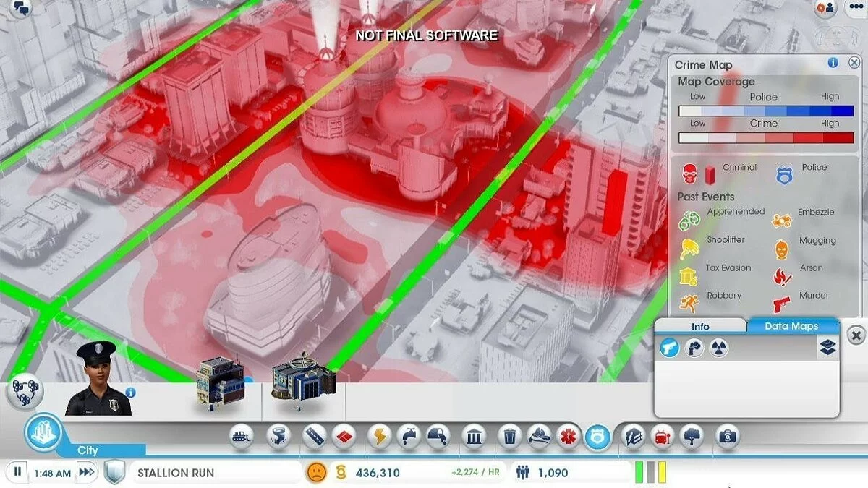
Task: Open the friends icon at top right
Action: click(x=825, y=9)
